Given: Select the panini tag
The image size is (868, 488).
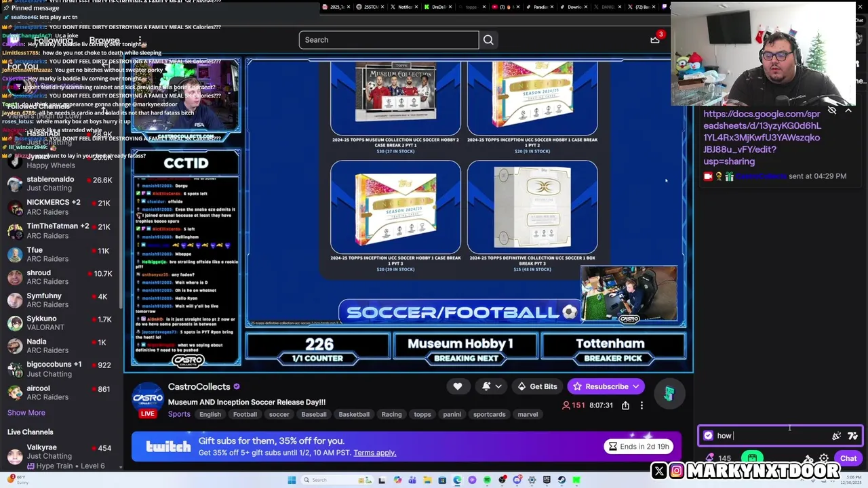Looking at the screenshot, I should [x=452, y=414].
